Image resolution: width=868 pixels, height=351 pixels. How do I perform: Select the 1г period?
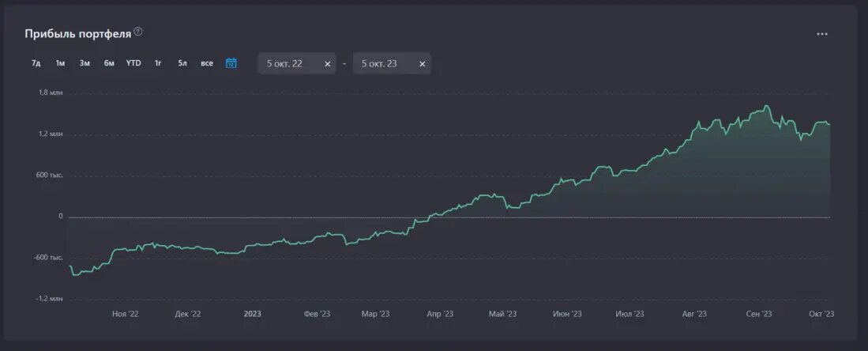158,63
